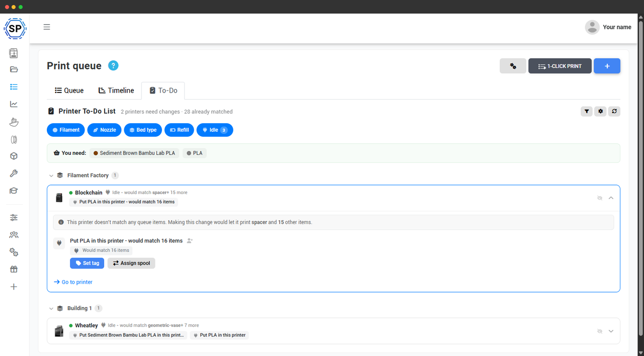Select the Print queue list icon in sidebar
This screenshot has height=356, width=644.
(x=14, y=87)
